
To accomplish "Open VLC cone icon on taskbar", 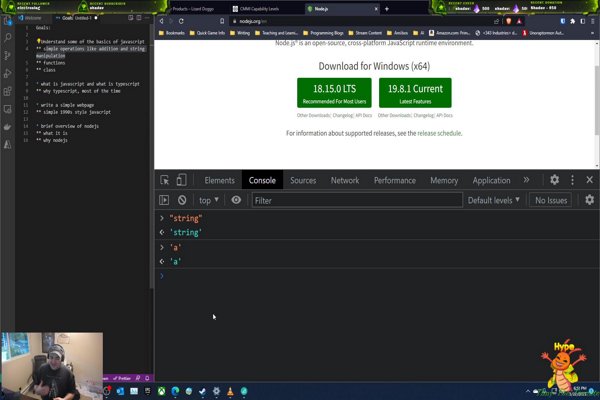I will click(x=230, y=391).
